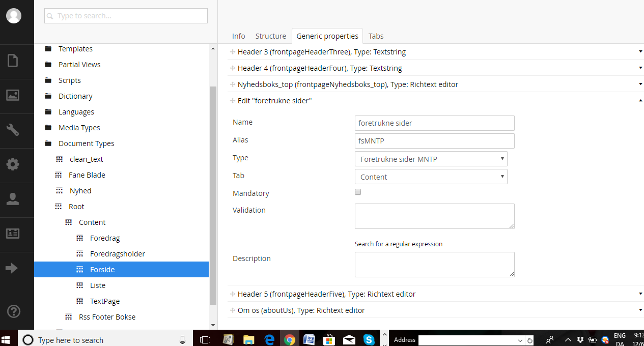
Task: Open the Users section person icon
Action: coord(13,199)
